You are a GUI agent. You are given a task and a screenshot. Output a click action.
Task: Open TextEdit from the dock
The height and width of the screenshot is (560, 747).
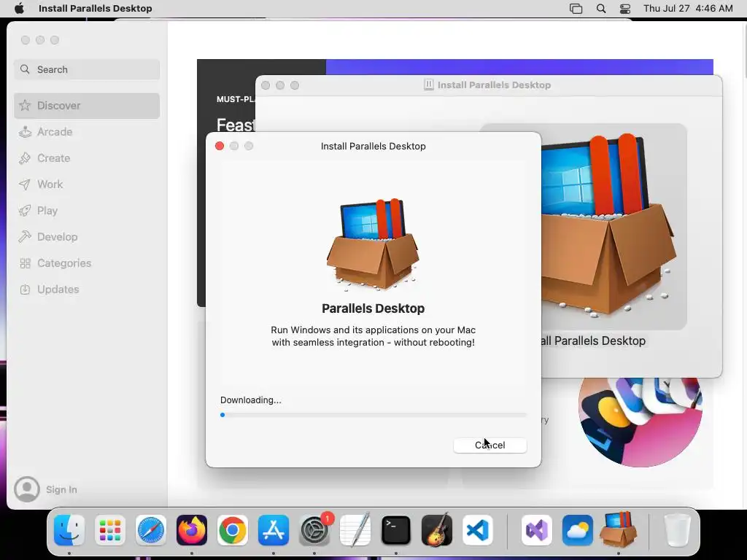355,530
